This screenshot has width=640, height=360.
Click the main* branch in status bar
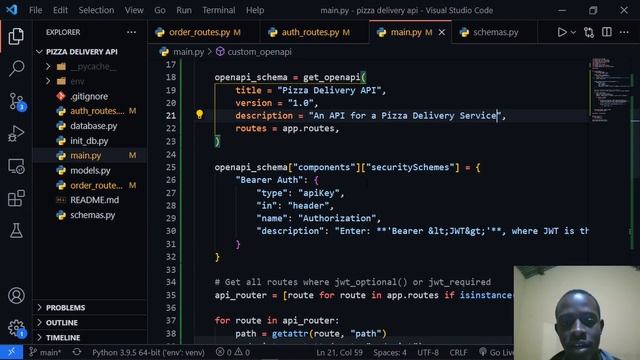point(45,352)
